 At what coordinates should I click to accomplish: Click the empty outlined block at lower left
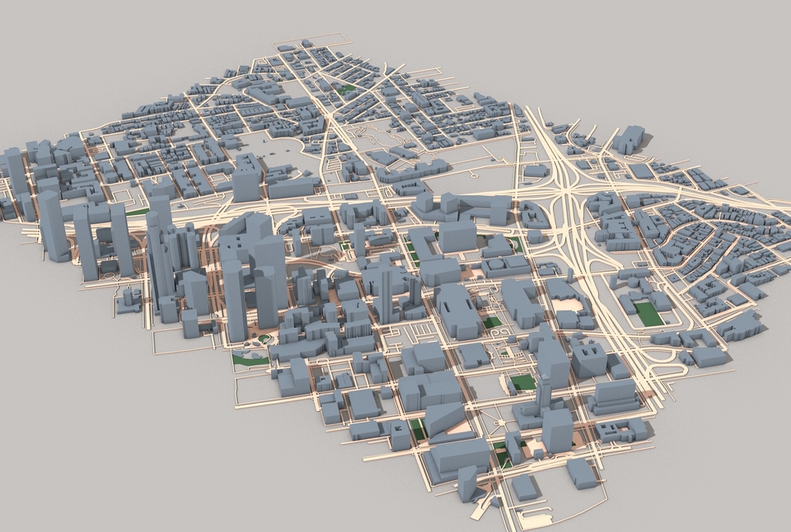pyautogui.click(x=184, y=343)
